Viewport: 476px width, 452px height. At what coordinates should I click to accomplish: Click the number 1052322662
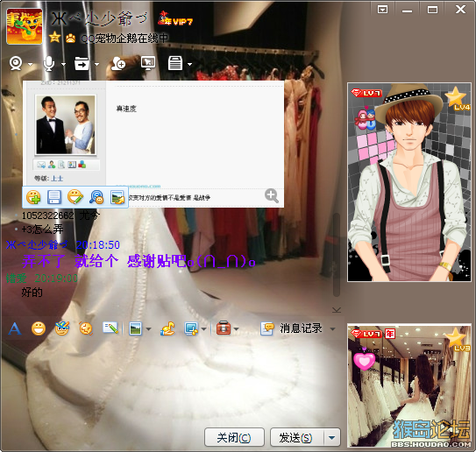47,215
